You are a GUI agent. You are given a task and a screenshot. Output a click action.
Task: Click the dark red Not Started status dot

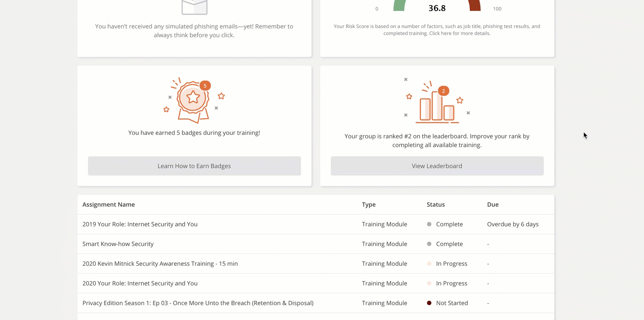(429, 303)
